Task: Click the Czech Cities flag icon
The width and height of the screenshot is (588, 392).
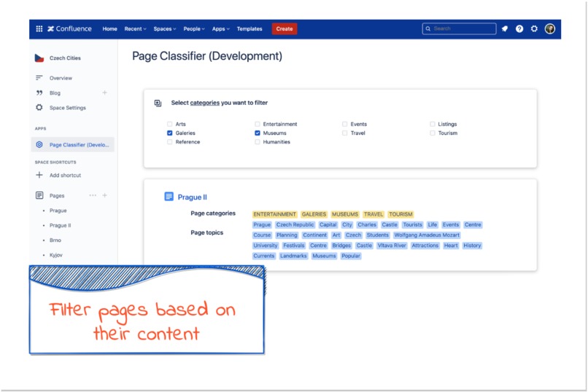Action: (39, 58)
